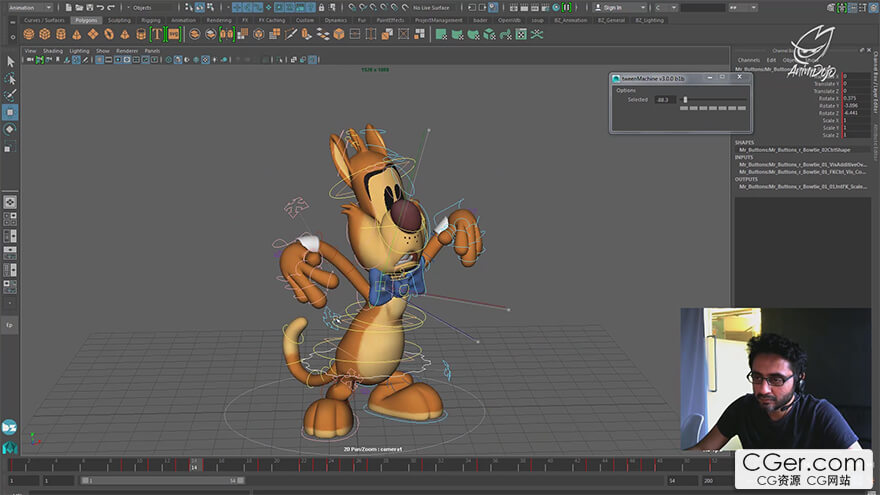This screenshot has height=495, width=880.
Task: Click the Undo arrow icon
Action: [x=99, y=7]
